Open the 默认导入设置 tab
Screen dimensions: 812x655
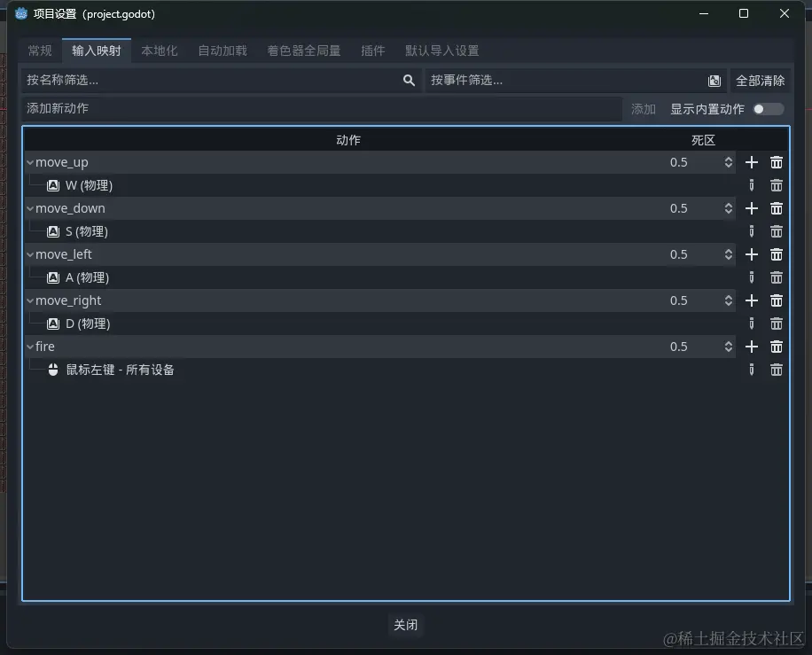coord(442,51)
